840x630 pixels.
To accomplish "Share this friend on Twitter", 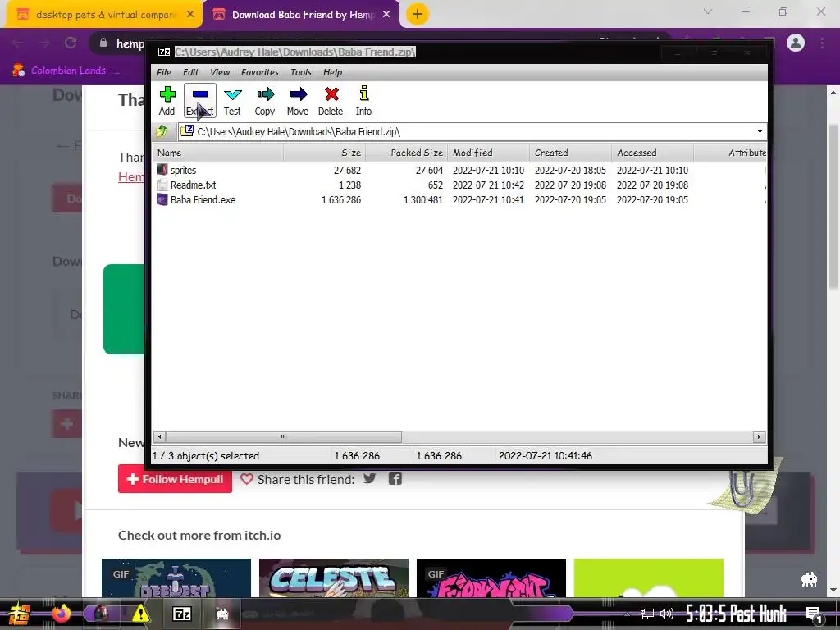I will pyautogui.click(x=370, y=478).
